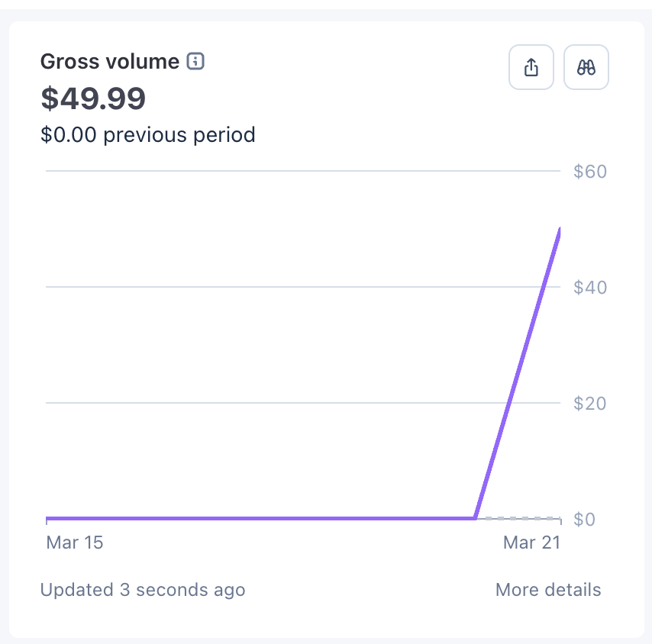Click the $40 y-axis label
This screenshot has width=652, height=644.
tap(590, 287)
